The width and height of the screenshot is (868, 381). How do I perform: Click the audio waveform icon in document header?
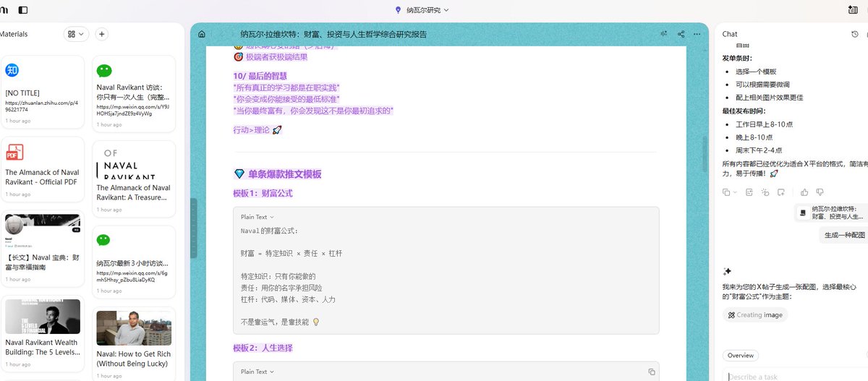(x=664, y=34)
